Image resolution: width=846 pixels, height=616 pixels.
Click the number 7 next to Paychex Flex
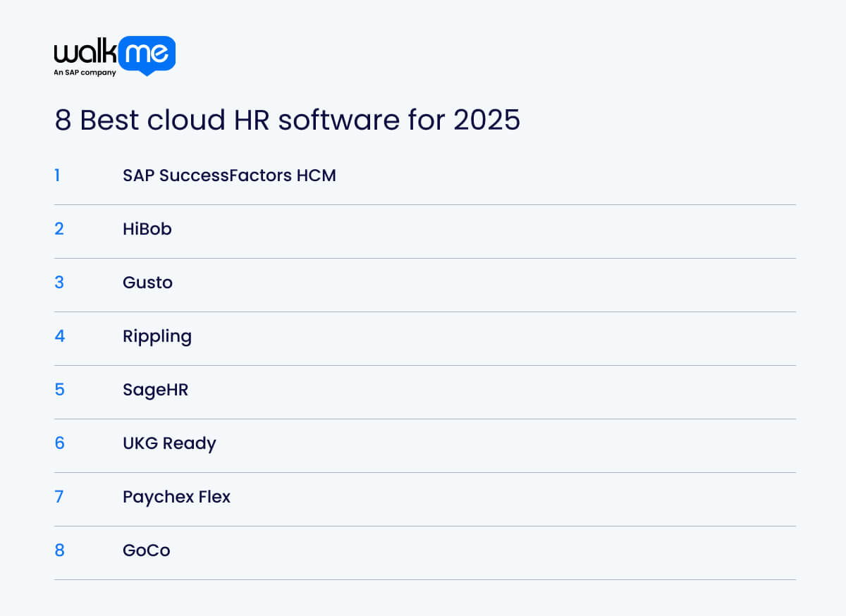pos(59,497)
